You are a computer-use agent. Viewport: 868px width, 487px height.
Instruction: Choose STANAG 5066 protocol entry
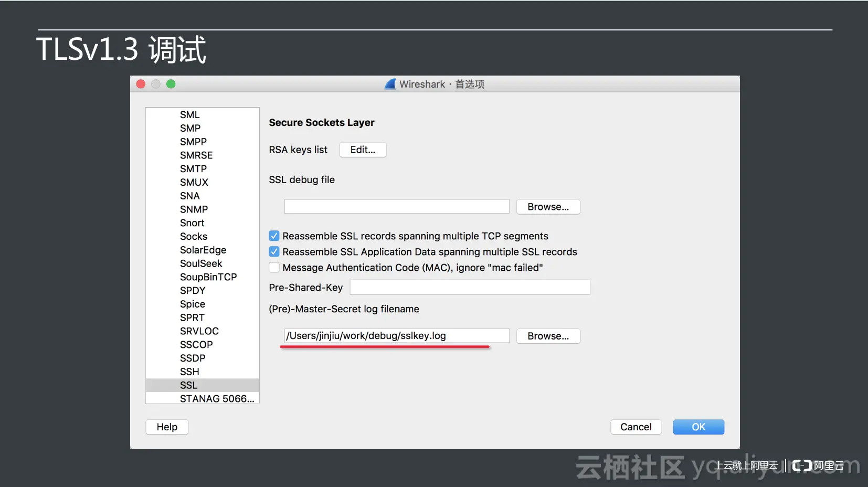point(203,398)
